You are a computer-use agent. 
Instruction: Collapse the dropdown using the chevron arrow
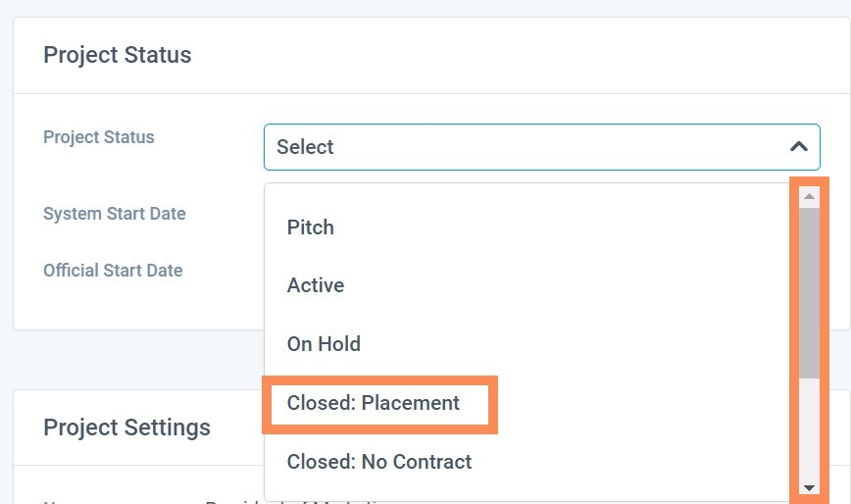point(799,147)
